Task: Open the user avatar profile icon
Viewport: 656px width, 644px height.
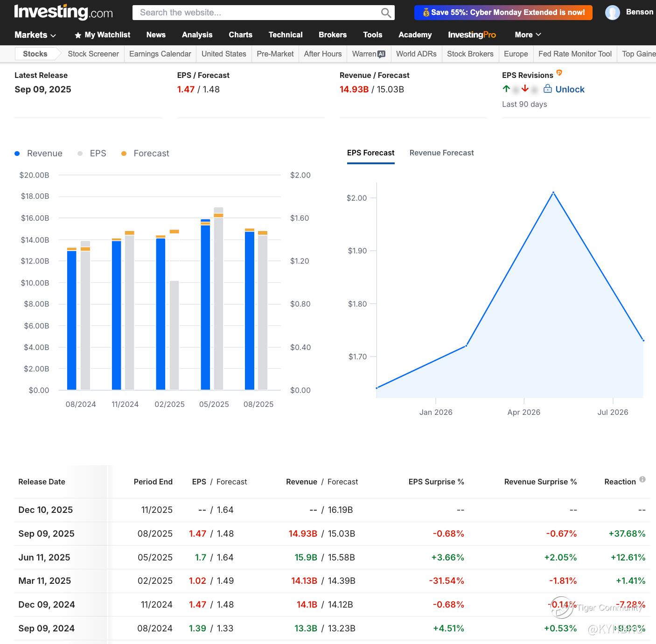Action: pyautogui.click(x=612, y=13)
